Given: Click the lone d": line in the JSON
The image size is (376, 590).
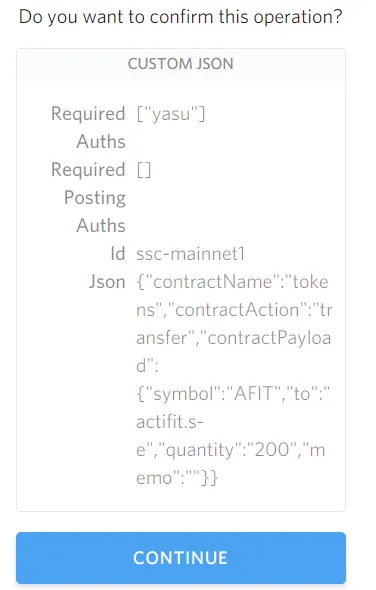Looking at the screenshot, I should point(147,366).
